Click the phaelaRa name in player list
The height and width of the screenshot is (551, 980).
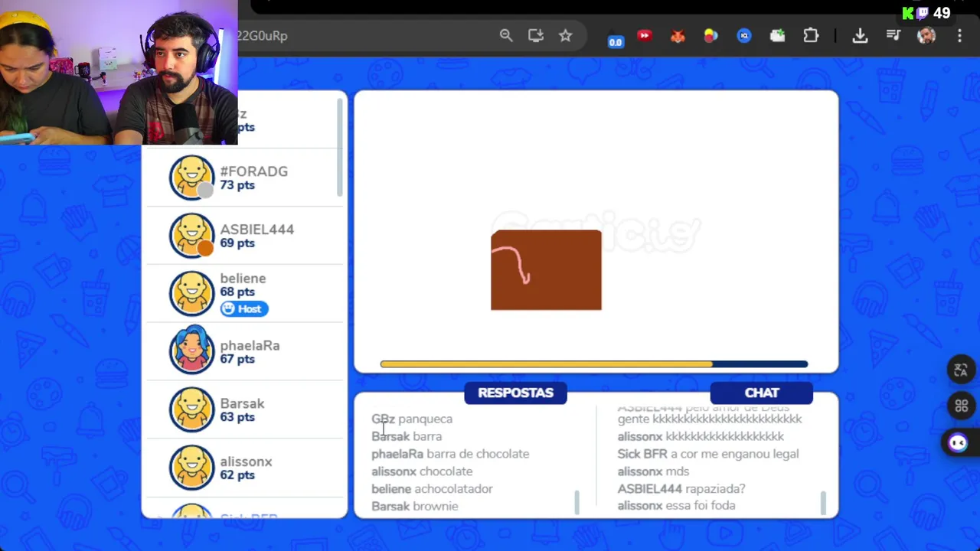[x=250, y=346]
